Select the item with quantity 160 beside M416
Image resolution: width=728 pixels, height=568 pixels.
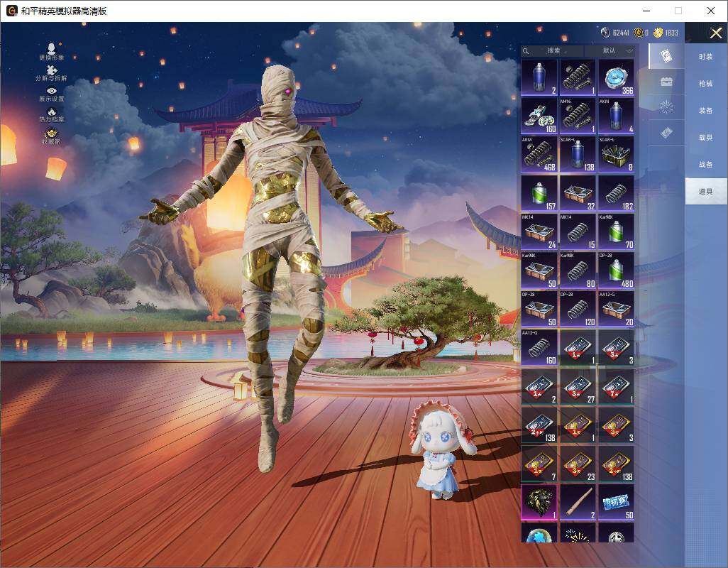[x=539, y=116]
